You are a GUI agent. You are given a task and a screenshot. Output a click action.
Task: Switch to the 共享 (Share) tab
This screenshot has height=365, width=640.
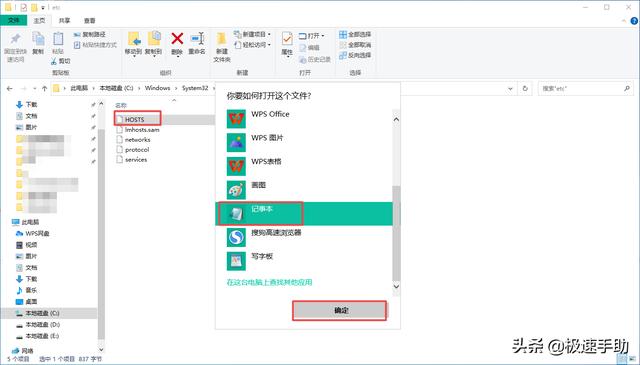[64, 20]
